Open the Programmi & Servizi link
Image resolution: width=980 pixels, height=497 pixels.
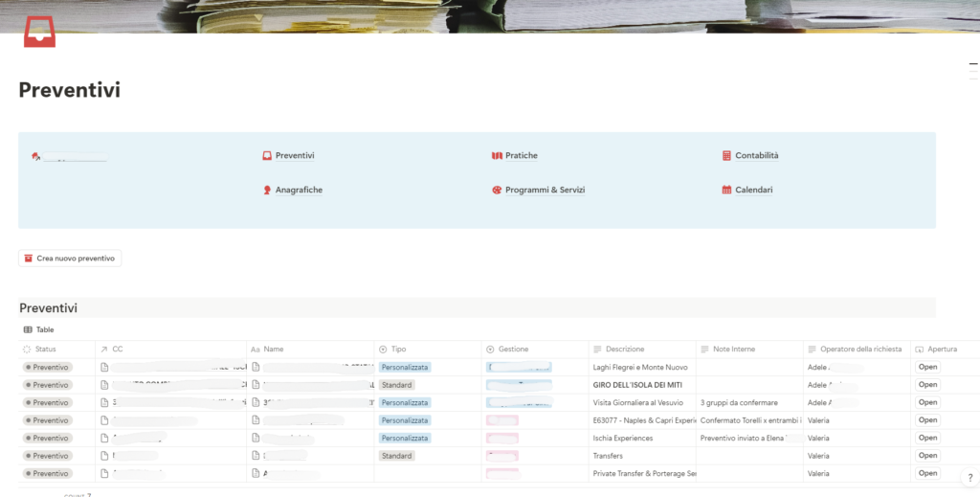545,190
